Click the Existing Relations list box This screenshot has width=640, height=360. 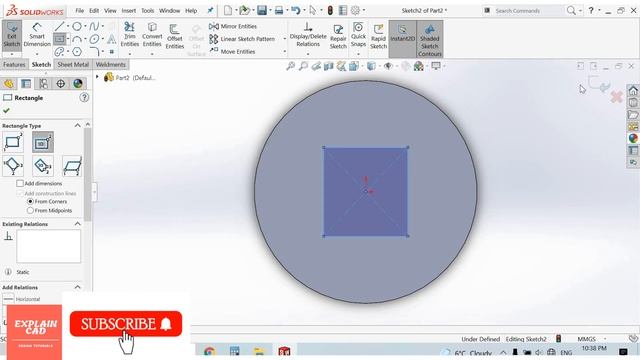click(49, 246)
